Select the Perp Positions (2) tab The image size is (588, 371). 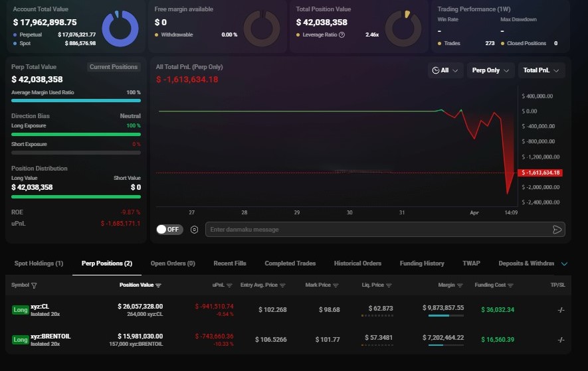pos(107,263)
